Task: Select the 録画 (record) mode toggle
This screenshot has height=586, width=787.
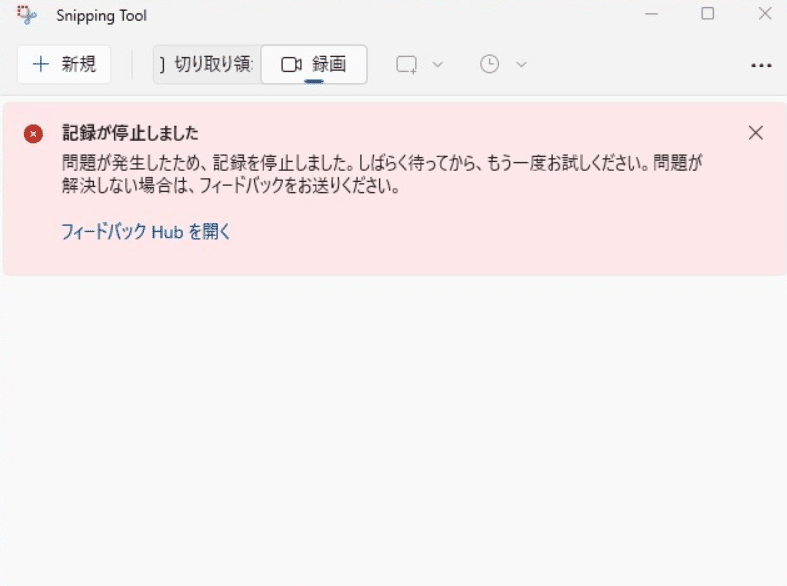Action: pos(314,64)
